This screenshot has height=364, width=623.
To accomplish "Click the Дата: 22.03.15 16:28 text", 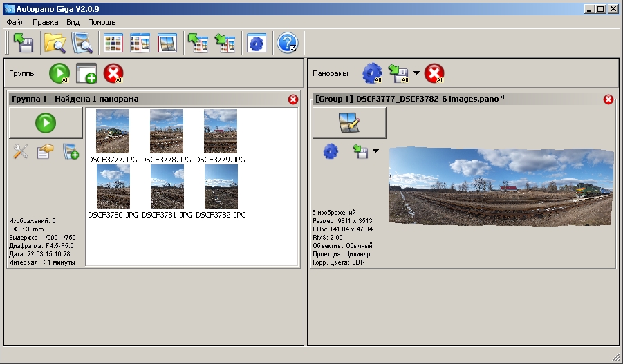I will [x=39, y=254].
